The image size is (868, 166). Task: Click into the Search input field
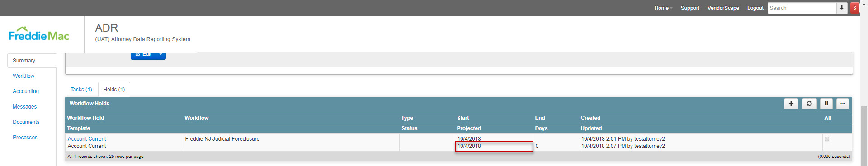point(802,8)
